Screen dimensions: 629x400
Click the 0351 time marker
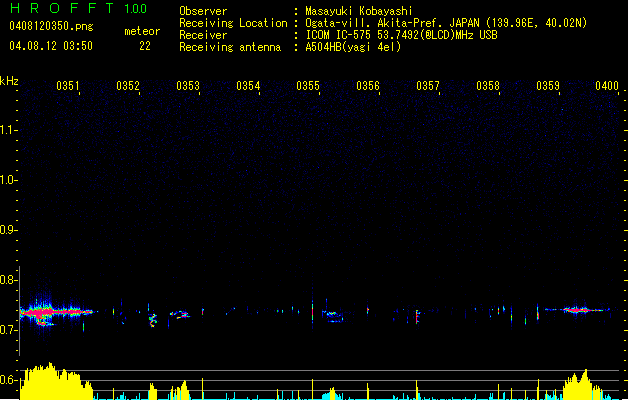67,86
